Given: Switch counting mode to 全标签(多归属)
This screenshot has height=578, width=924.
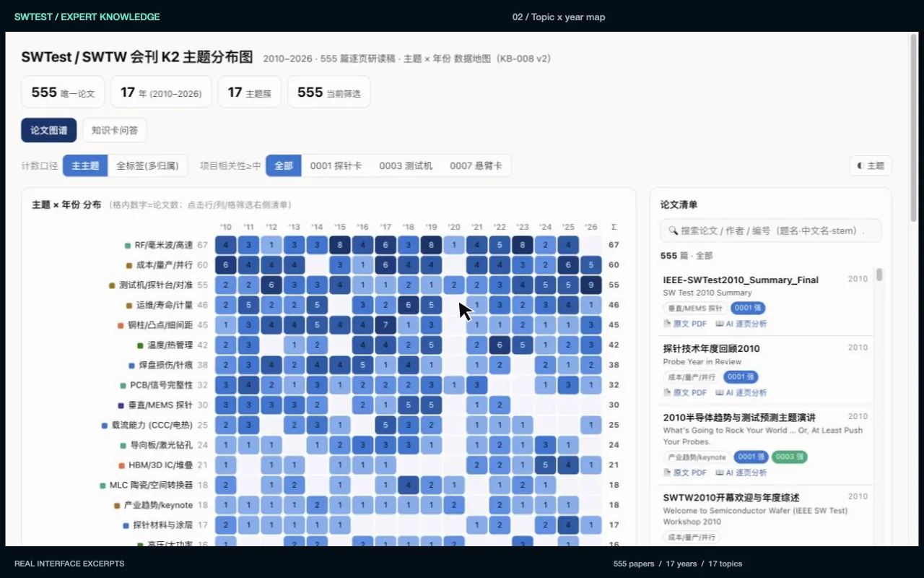Looking at the screenshot, I should (x=147, y=165).
